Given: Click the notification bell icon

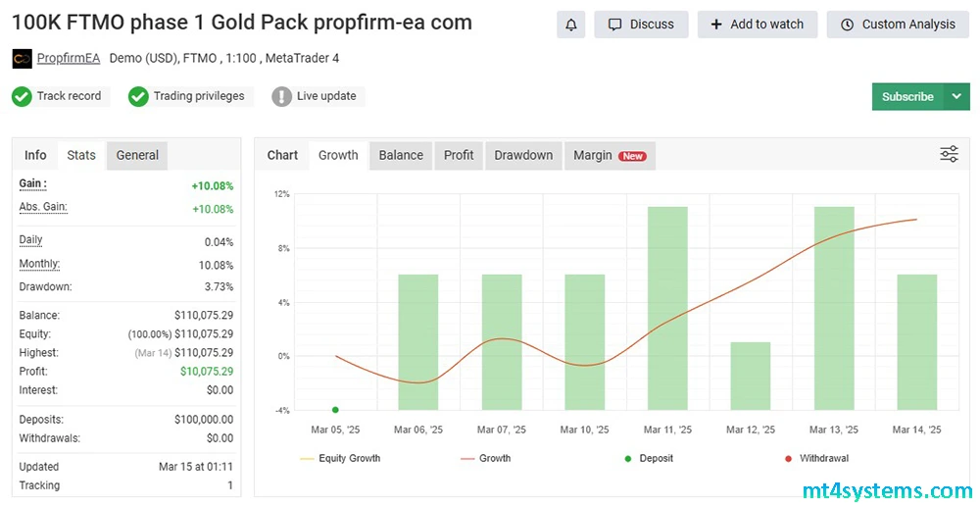Looking at the screenshot, I should [570, 25].
